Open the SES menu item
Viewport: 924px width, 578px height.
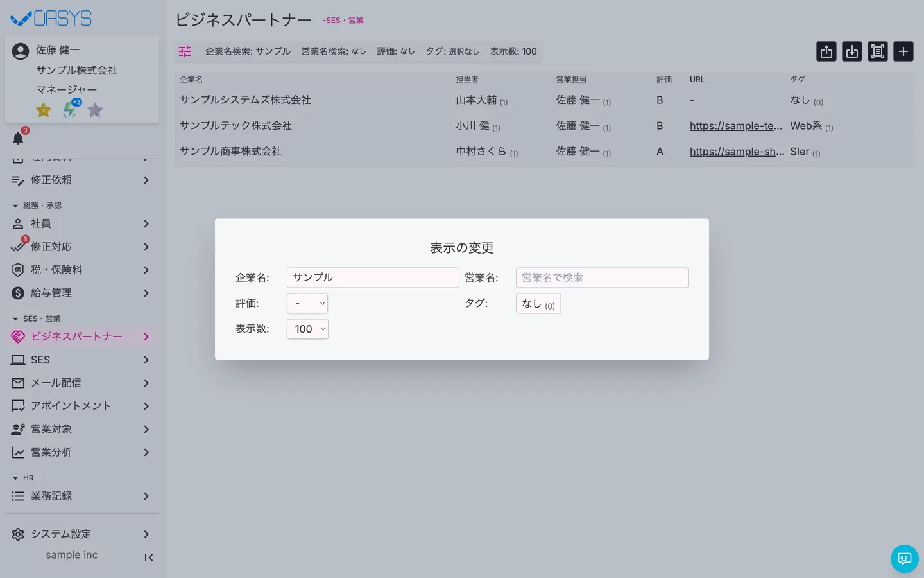pos(82,360)
